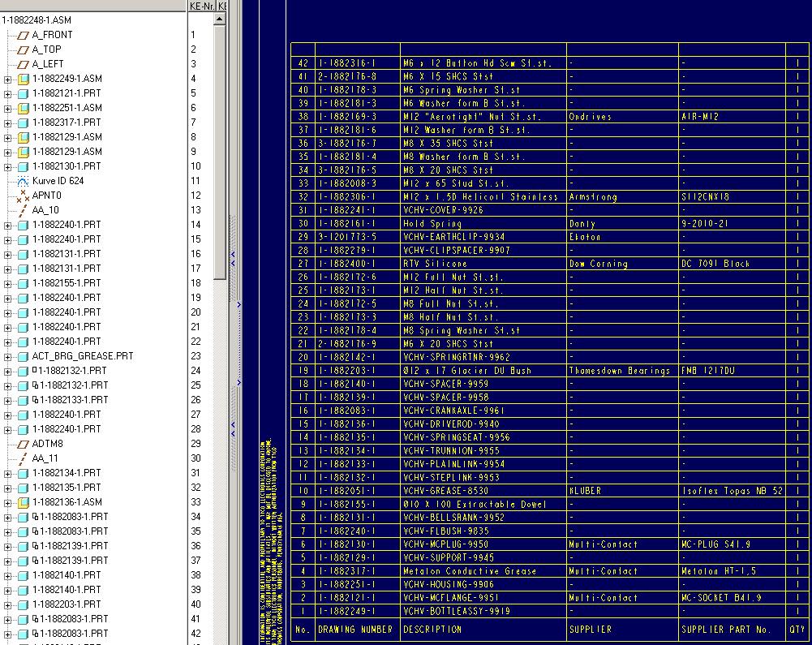Click the APNT0 datum point icon
This screenshot has width=812, height=645.
[x=23, y=196]
